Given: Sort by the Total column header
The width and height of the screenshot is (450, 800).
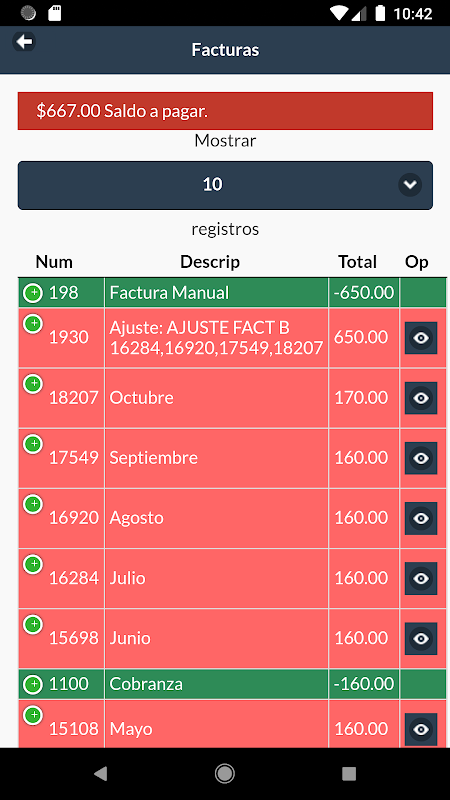Looking at the screenshot, I should (x=358, y=262).
